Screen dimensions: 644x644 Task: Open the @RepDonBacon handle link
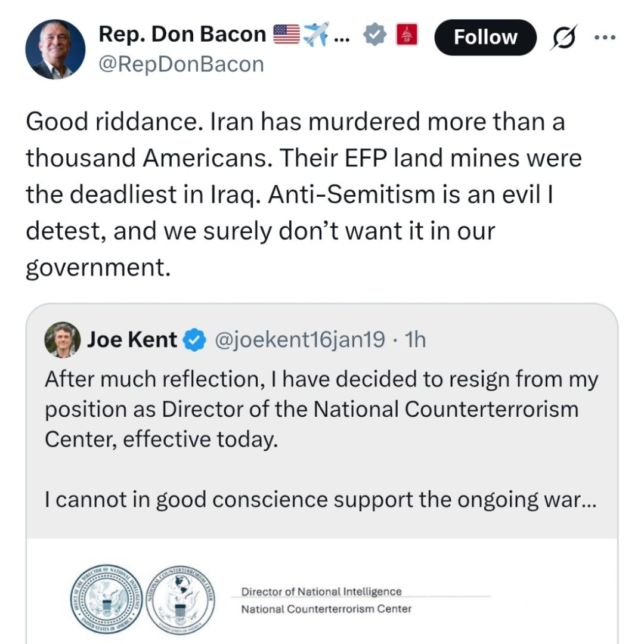[181, 64]
